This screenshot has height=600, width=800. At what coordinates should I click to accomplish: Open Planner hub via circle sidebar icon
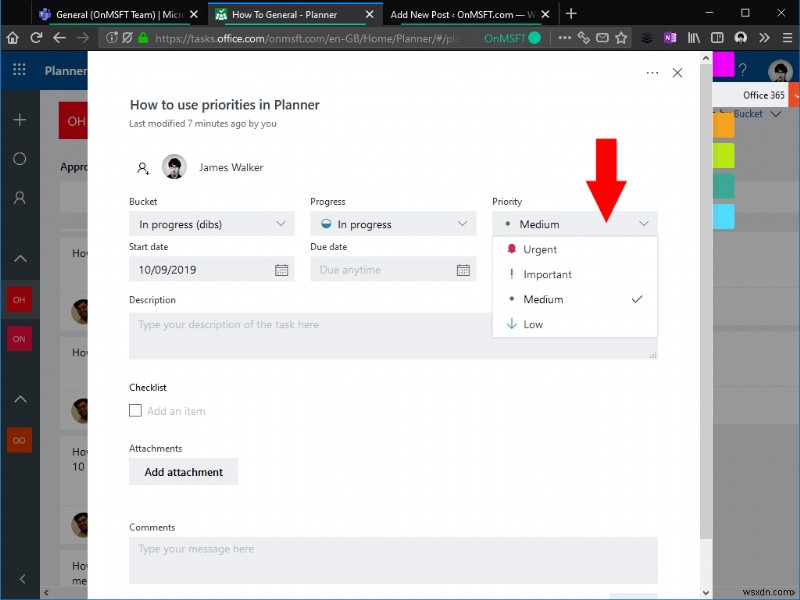[x=17, y=159]
